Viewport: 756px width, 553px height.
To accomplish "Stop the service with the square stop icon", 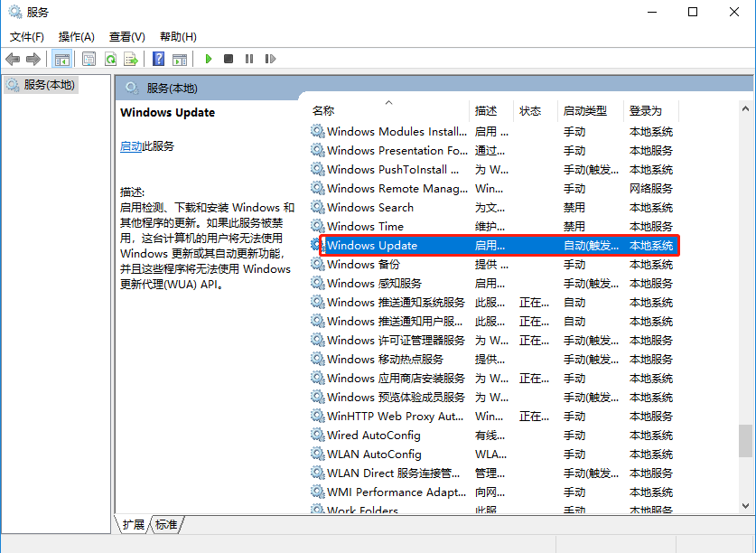I will 229,59.
